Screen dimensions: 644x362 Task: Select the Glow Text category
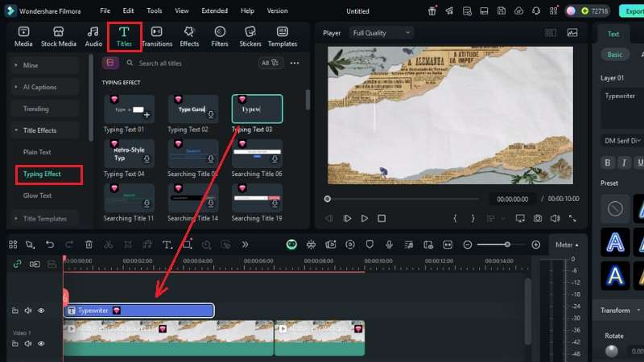[x=37, y=195]
